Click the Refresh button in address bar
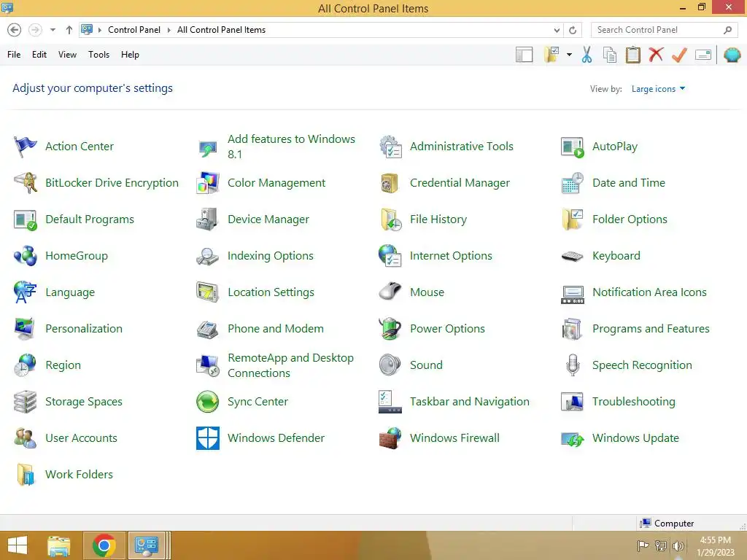Image resolution: width=747 pixels, height=560 pixels. click(573, 30)
